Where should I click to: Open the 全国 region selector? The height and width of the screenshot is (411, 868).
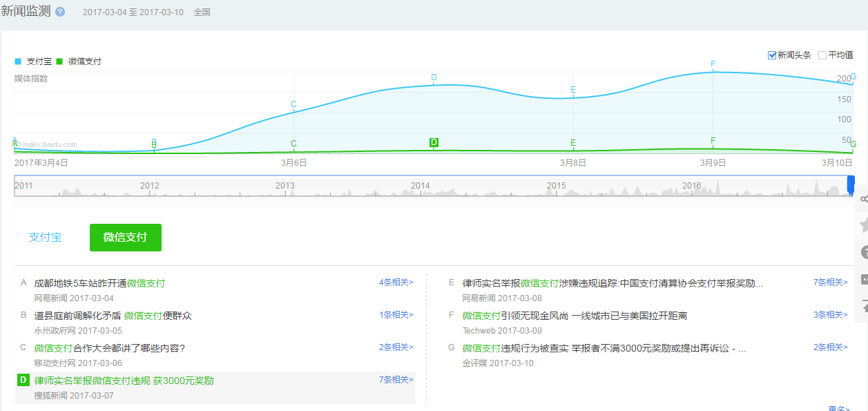point(202,12)
